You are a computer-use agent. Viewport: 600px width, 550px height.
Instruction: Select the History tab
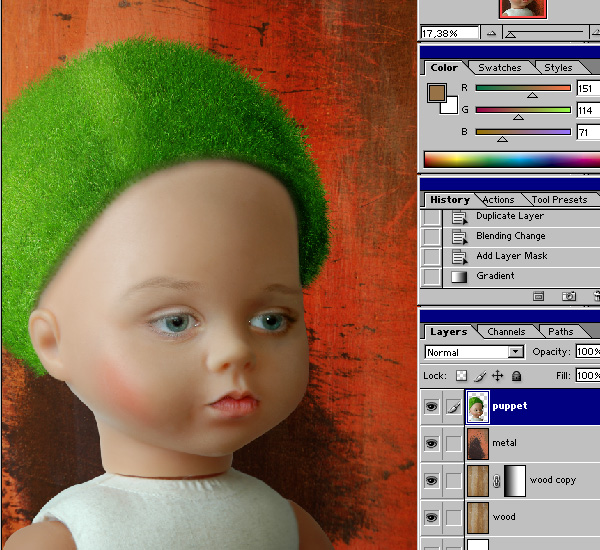(450, 200)
